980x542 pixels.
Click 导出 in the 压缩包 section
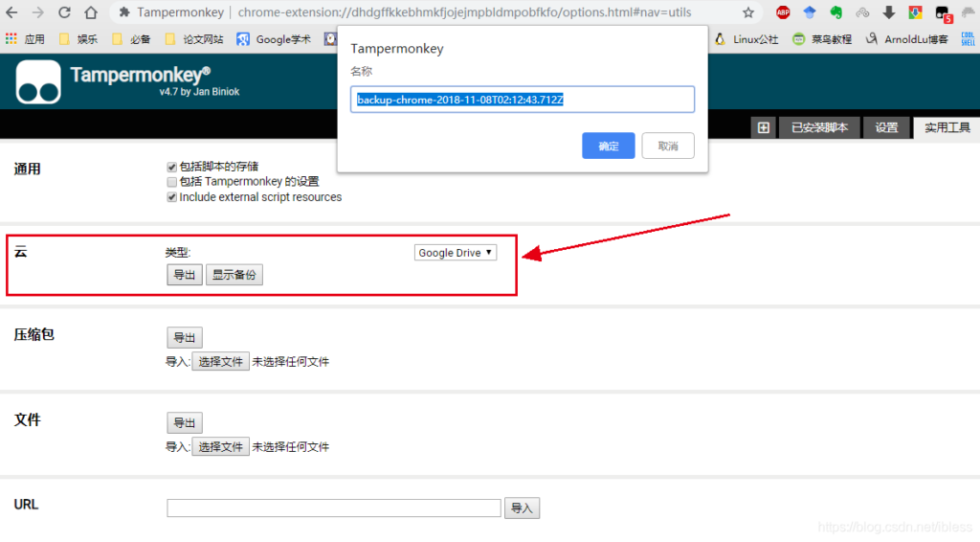click(185, 338)
